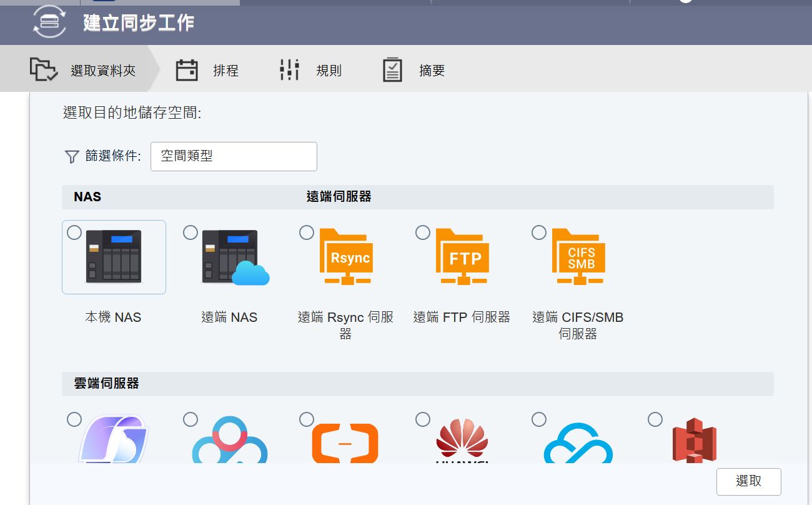Click the 遠端 FTP 伺服器 label
The width and height of the screenshot is (812, 505).
(x=462, y=317)
